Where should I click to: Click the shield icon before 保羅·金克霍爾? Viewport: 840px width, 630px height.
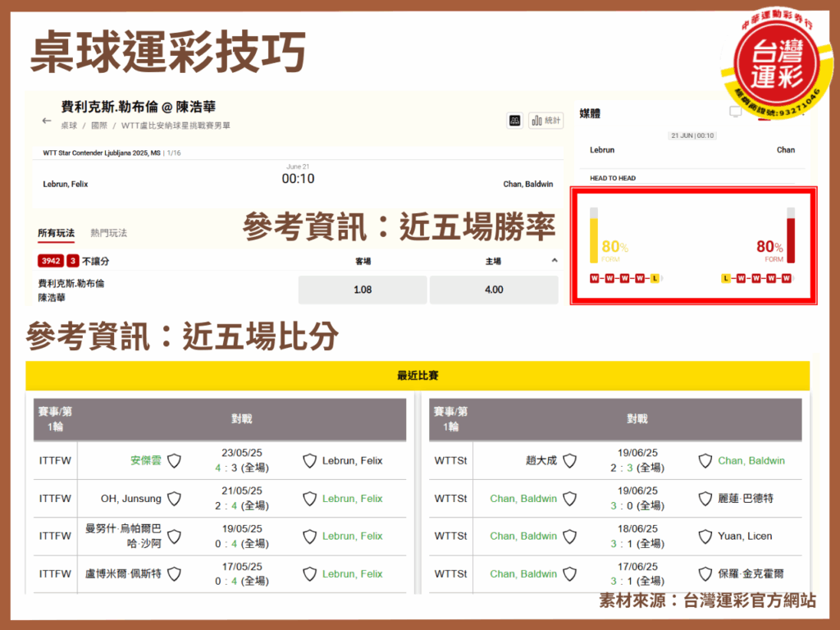705,574
